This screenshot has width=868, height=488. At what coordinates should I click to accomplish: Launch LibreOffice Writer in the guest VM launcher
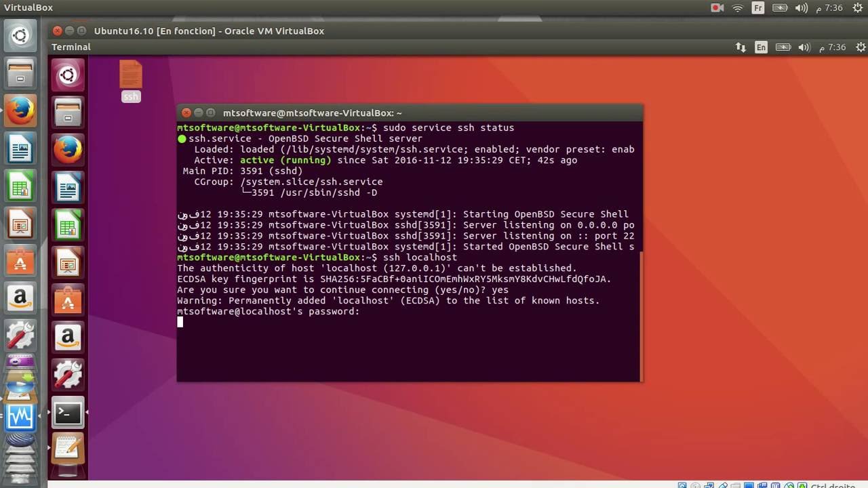coord(68,187)
